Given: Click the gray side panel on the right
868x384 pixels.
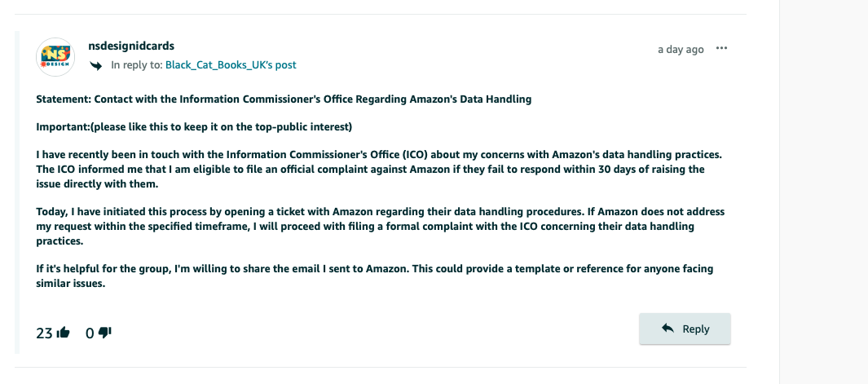Looking at the screenshot, I should [x=824, y=192].
